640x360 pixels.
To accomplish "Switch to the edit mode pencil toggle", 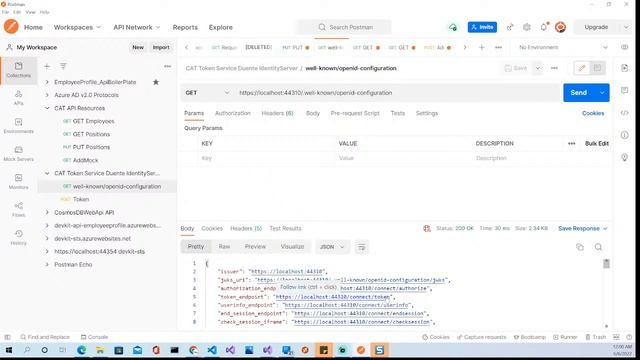I will 582,68.
